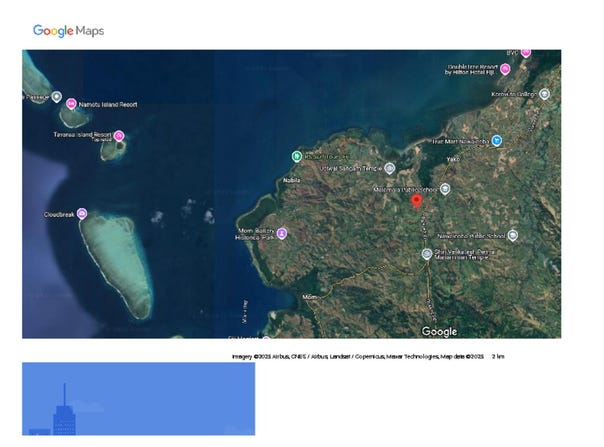This screenshot has width=604, height=447.
Task: Select the Momi place name
Action: click(309, 297)
